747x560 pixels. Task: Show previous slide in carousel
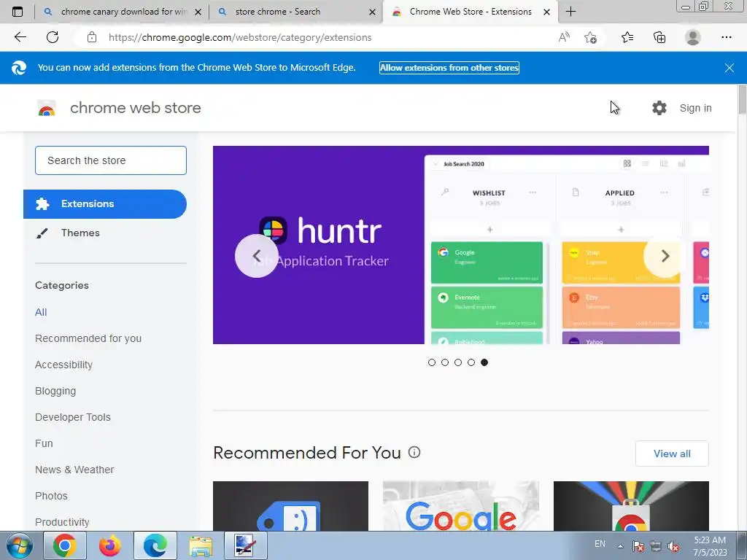256,256
